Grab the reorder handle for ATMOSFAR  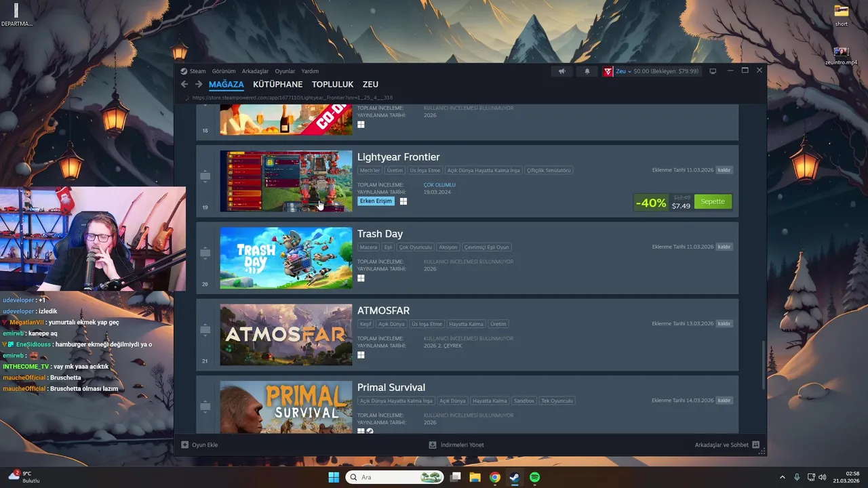click(205, 330)
